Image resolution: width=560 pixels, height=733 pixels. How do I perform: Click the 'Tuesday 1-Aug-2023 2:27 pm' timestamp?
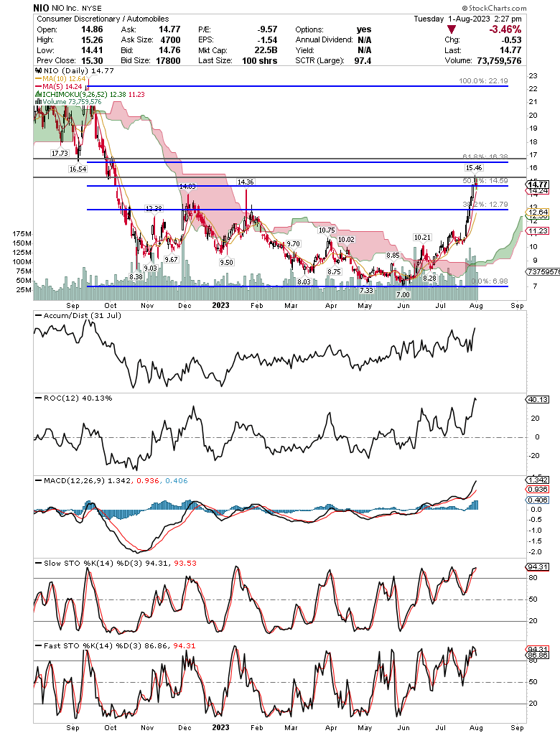(x=468, y=19)
